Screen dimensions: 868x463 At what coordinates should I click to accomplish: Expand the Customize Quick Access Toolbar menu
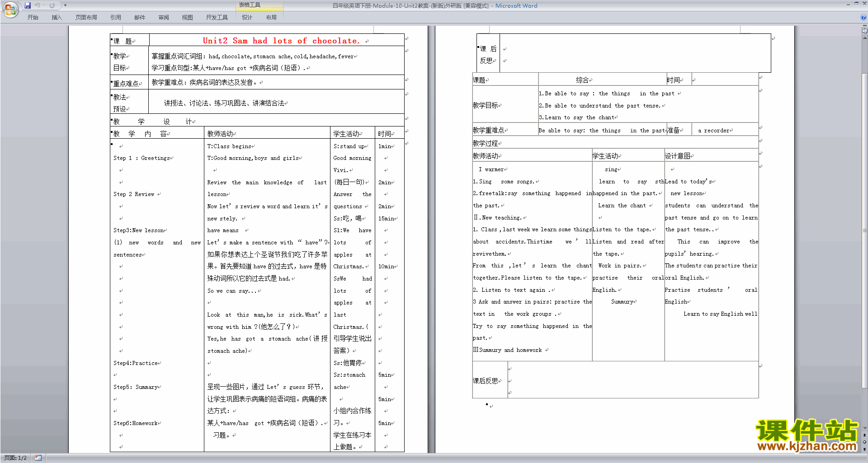pos(65,5)
